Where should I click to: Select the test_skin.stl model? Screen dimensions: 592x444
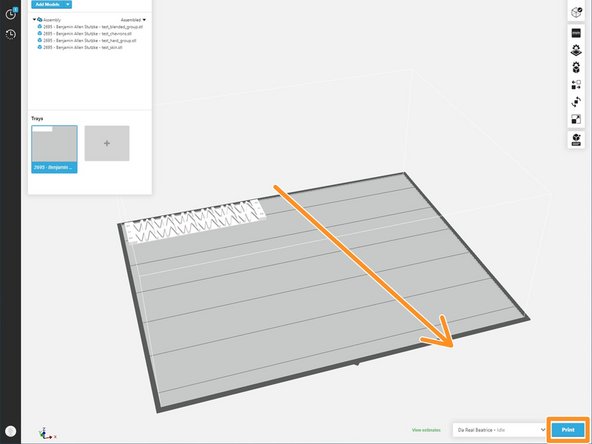coord(80,47)
